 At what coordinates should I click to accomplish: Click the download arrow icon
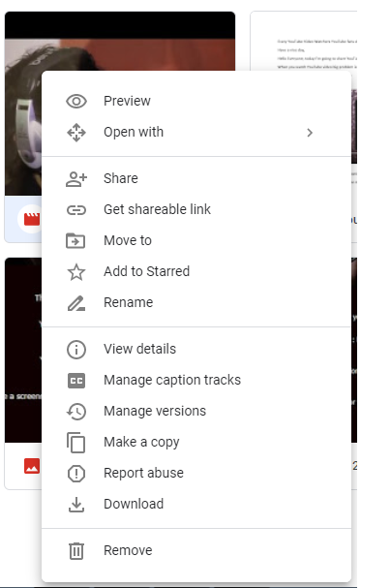[x=76, y=505]
